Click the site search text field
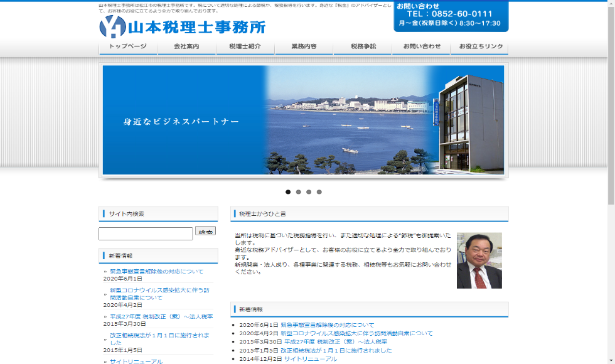 (146, 233)
